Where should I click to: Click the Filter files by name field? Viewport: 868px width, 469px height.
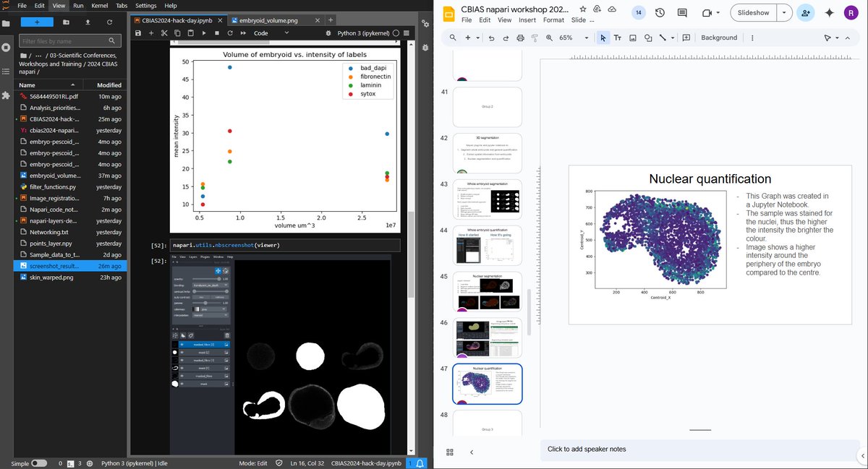pyautogui.click(x=69, y=41)
